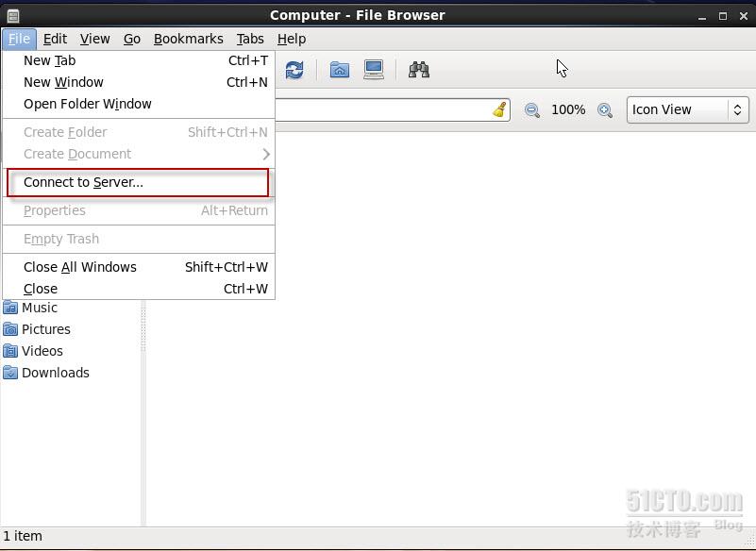Click the Pictures folder icon in sidebar
Image resolution: width=756 pixels, height=551 pixels.
point(10,329)
